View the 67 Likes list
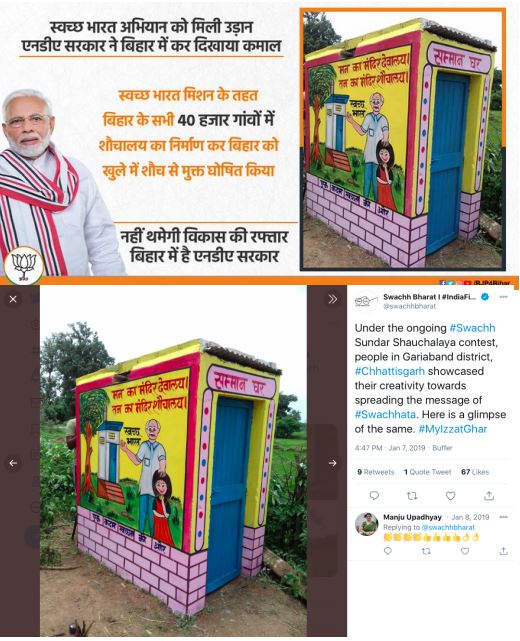Image resolution: width=520 pixels, height=641 pixels. point(475,472)
